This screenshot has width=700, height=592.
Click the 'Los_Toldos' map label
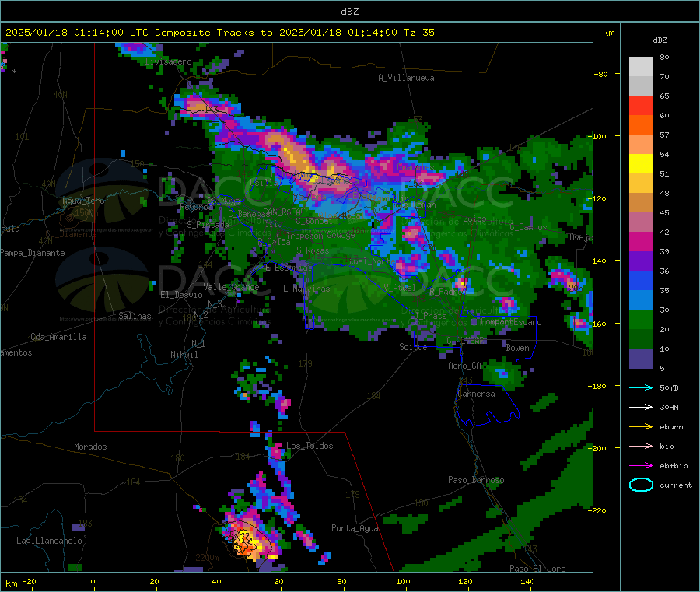tap(310, 446)
